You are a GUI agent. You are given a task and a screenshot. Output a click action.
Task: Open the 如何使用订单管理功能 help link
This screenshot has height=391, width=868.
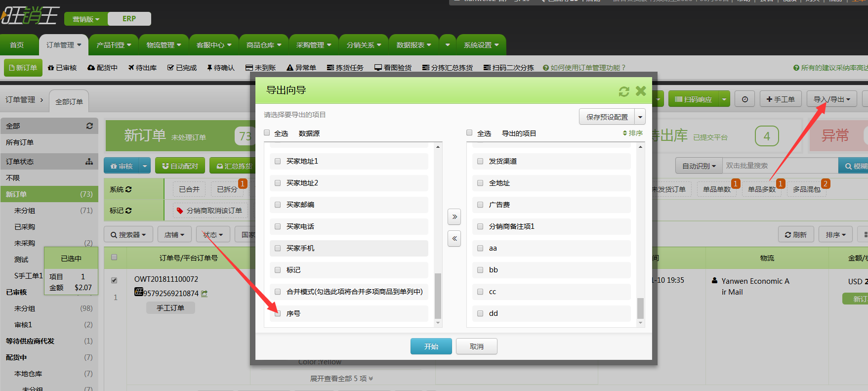click(584, 68)
